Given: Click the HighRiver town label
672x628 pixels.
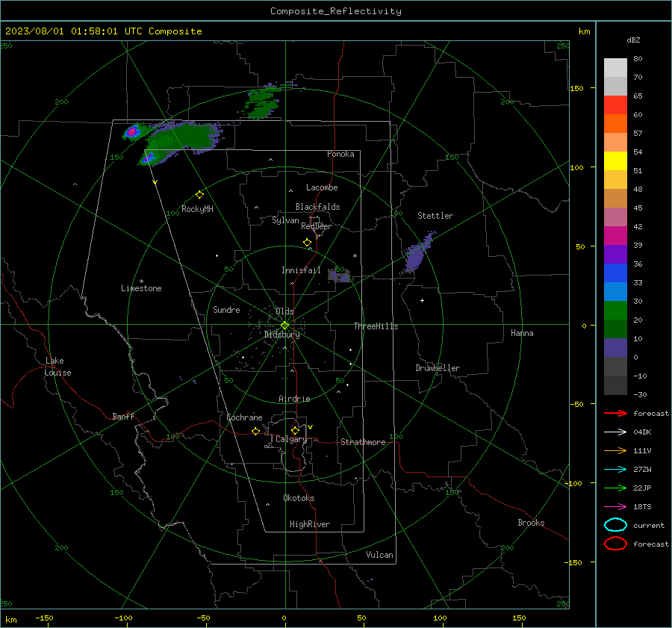Looking at the screenshot, I should [309, 524].
